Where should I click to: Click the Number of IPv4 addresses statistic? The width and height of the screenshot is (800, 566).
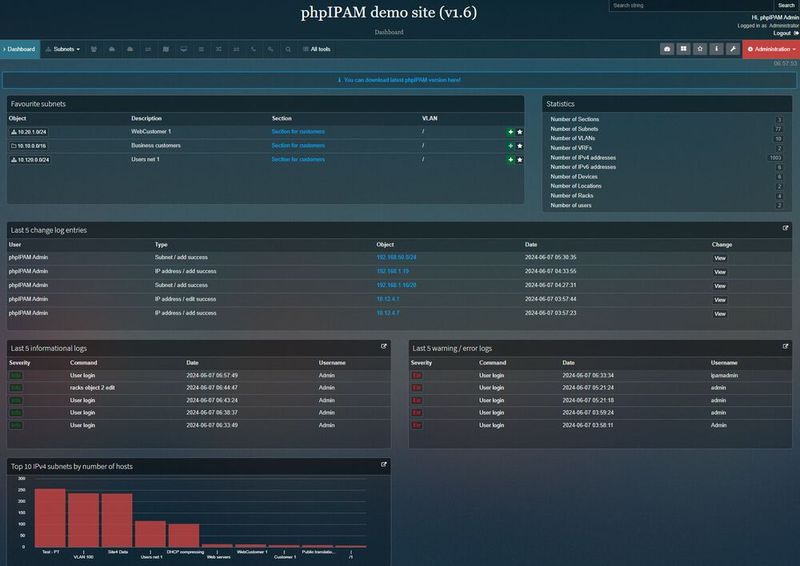(666, 158)
